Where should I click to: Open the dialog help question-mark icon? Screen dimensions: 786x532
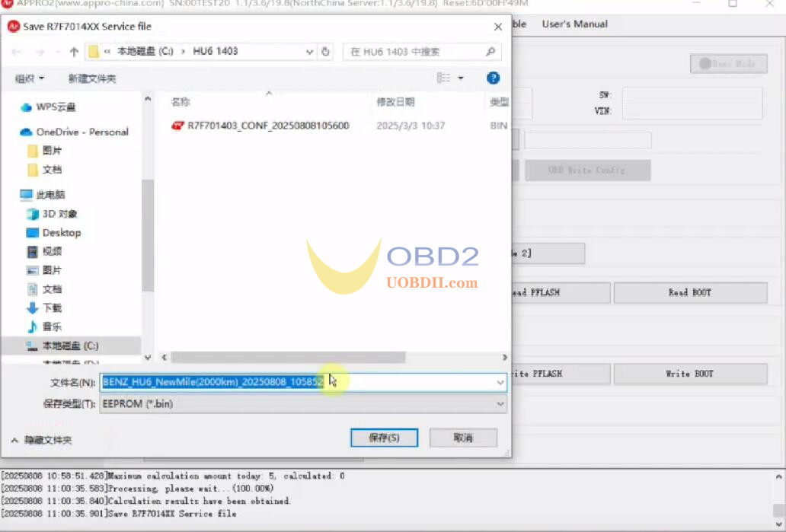pyautogui.click(x=494, y=78)
